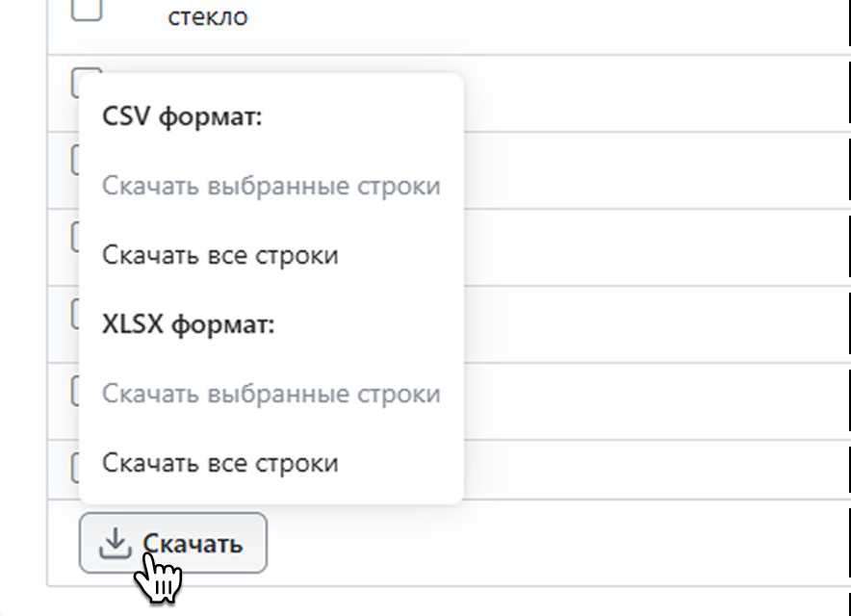
Task: Click the table row right of CSV 'Скачать все строки'
Action: click(655, 247)
